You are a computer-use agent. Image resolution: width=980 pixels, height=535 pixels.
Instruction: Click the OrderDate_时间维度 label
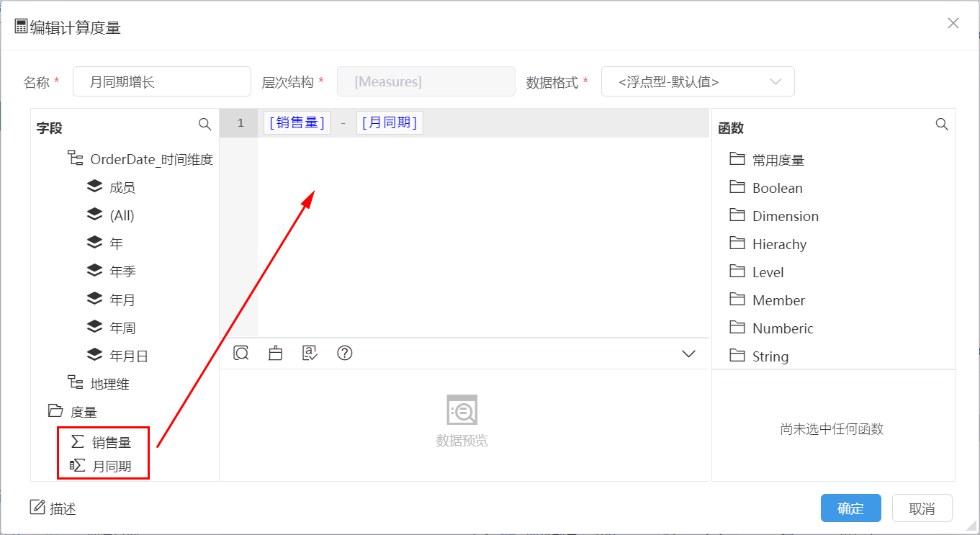152,159
